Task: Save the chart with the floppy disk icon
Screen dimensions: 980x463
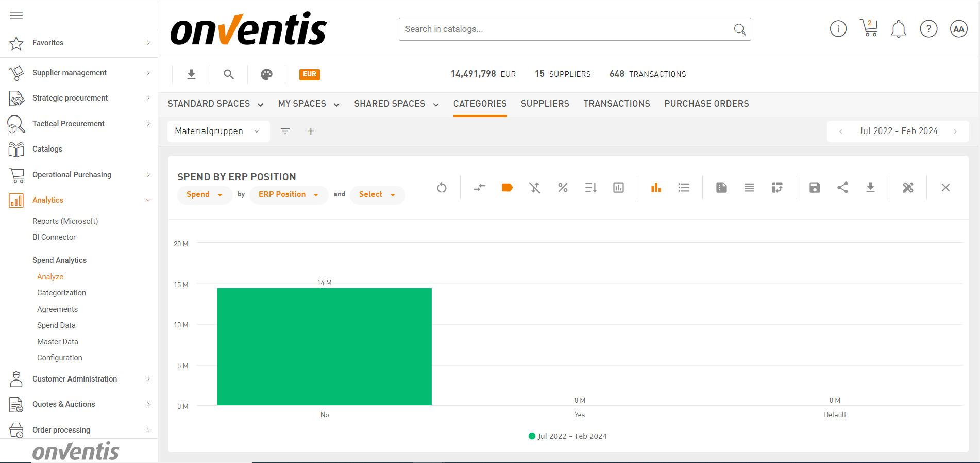Action: (814, 188)
